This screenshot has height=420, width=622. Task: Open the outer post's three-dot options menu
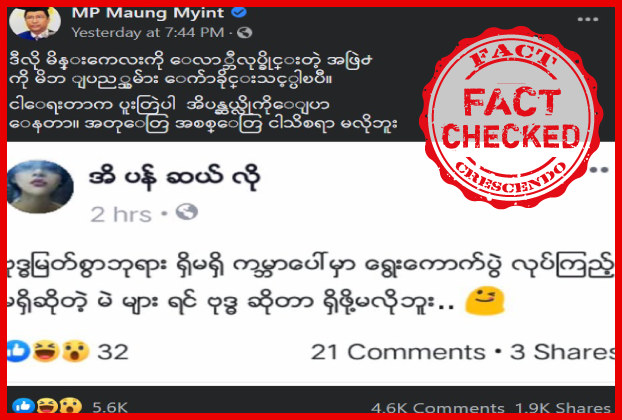587,19
